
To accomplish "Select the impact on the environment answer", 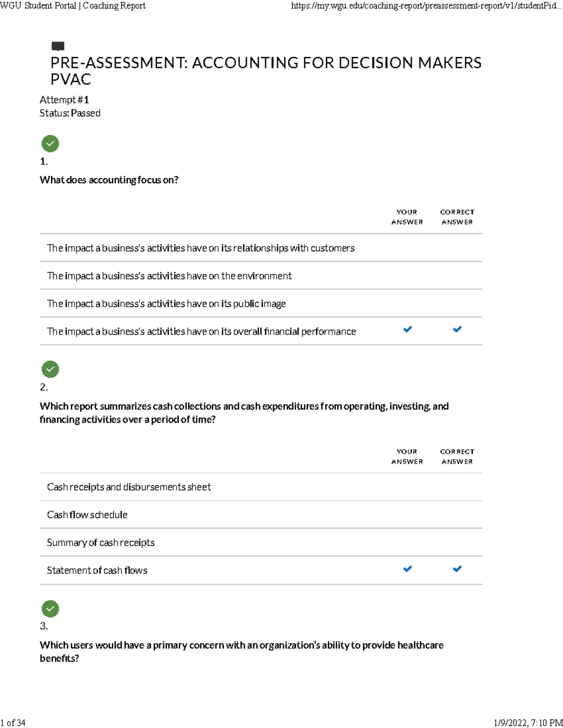I will [x=169, y=276].
